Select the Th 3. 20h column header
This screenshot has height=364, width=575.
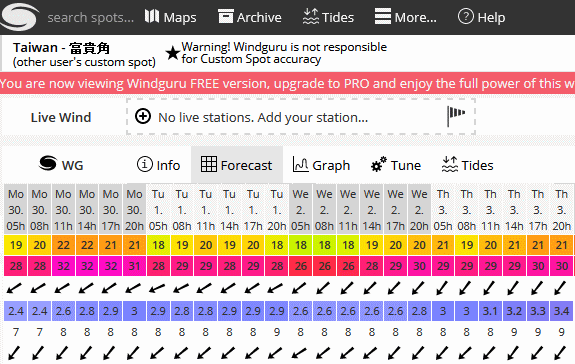pyautogui.click(x=561, y=210)
